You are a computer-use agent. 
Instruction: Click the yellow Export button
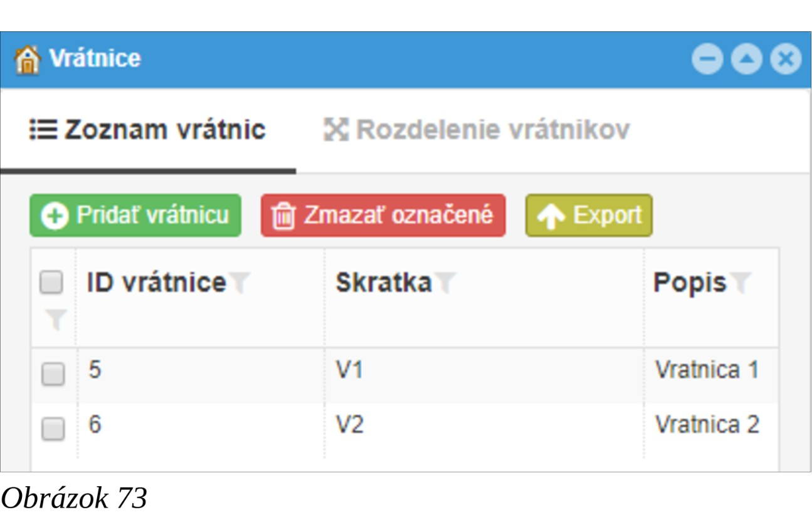point(589,216)
